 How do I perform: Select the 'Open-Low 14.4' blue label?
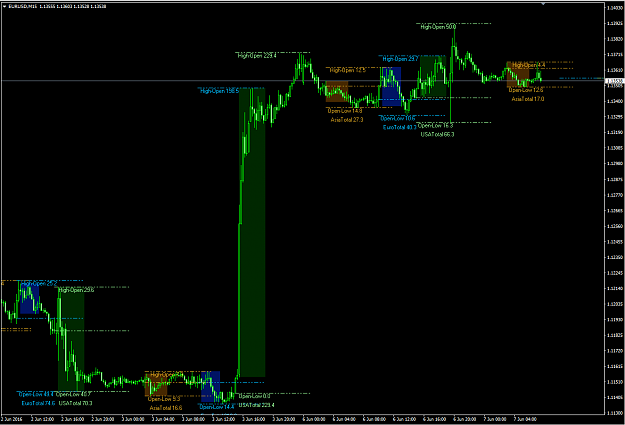[x=217, y=407]
